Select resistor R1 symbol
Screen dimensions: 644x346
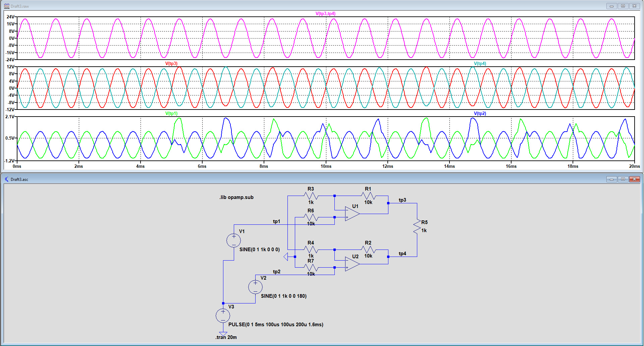(x=368, y=196)
